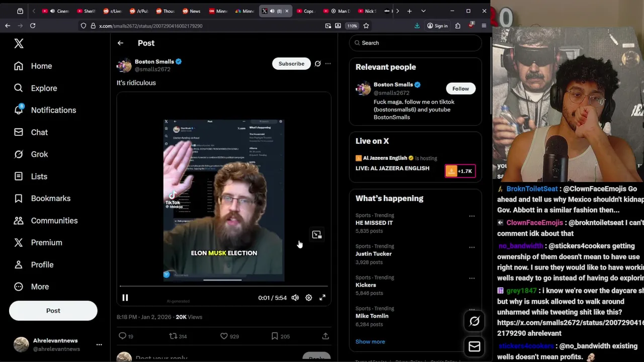The width and height of the screenshot is (644, 362).
Task: Open Communities from the sidebar
Action: pyautogui.click(x=46, y=220)
